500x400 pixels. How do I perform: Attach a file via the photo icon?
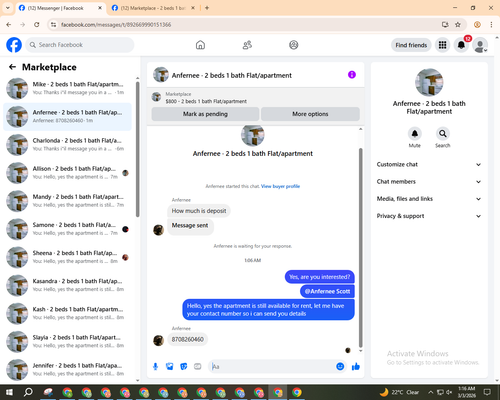pyautogui.click(x=170, y=367)
